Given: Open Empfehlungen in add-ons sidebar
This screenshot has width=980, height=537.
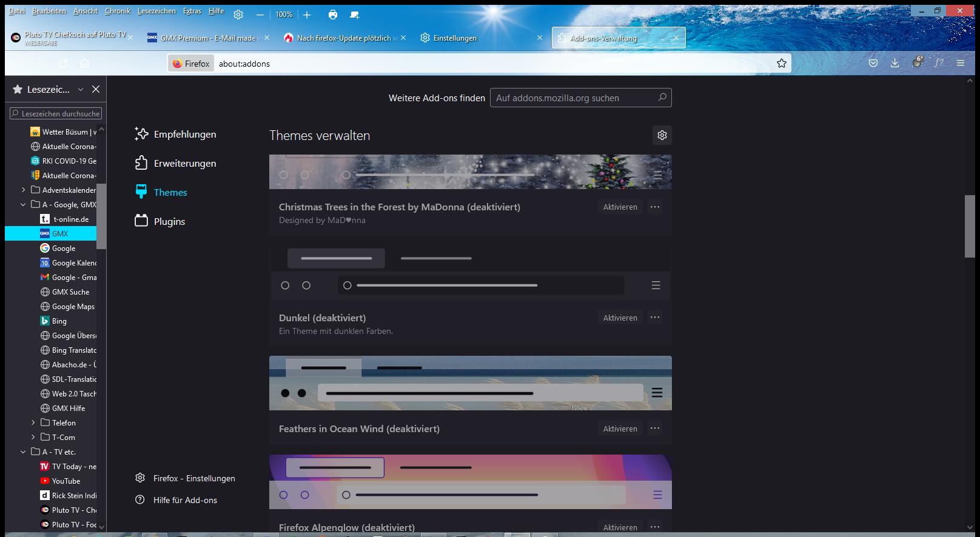Looking at the screenshot, I should point(175,134).
